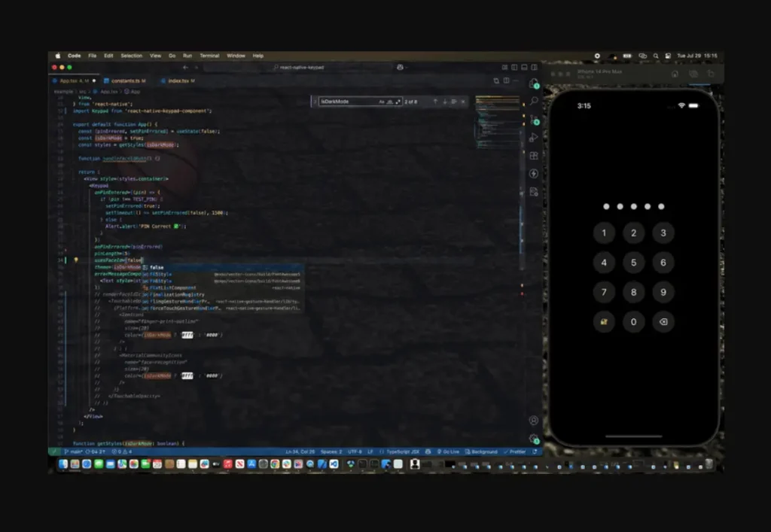Open Spotlight search from the macOS menu bar
This screenshot has width=771, height=532.
click(x=655, y=55)
